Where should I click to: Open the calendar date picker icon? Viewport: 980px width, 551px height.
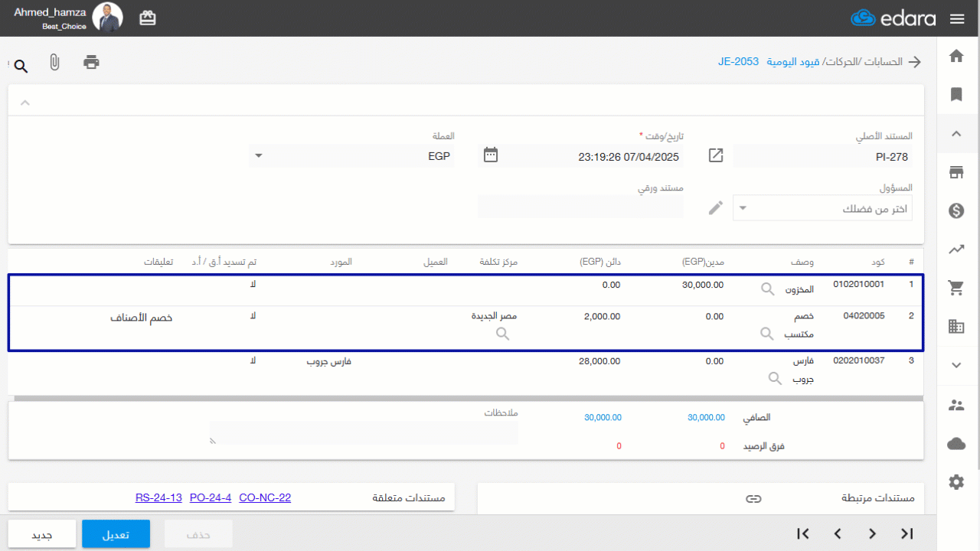click(491, 155)
